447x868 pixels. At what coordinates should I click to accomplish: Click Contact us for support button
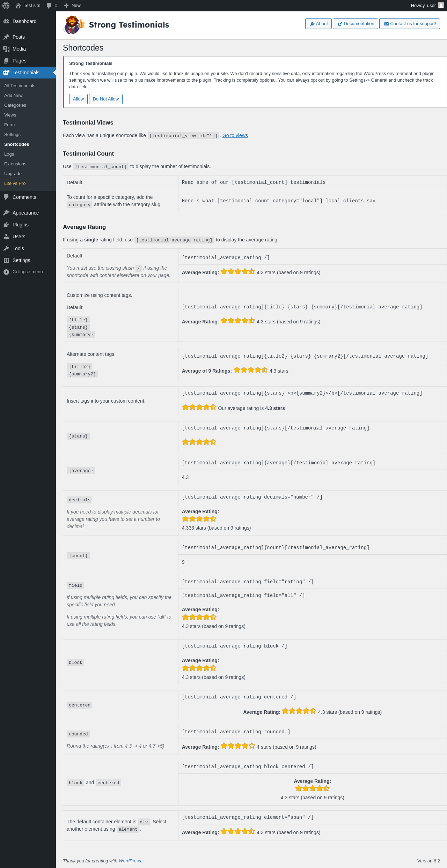(x=409, y=24)
